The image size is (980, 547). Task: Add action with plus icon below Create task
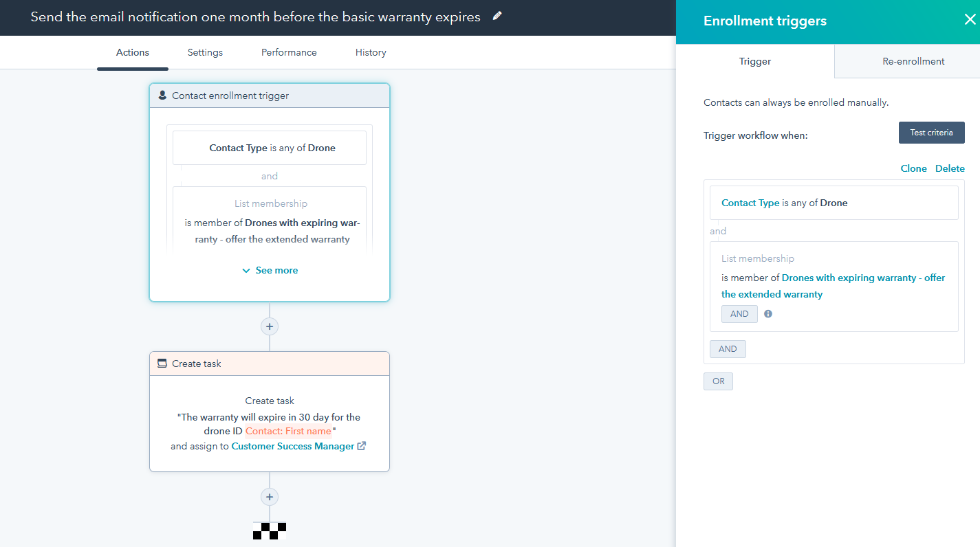pyautogui.click(x=270, y=497)
